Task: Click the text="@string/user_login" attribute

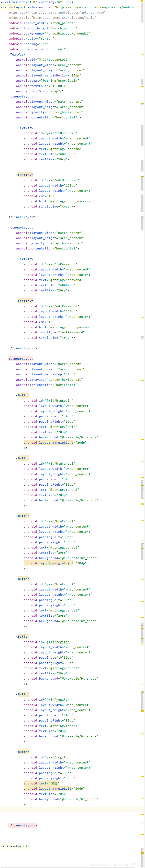Action: 47,80
